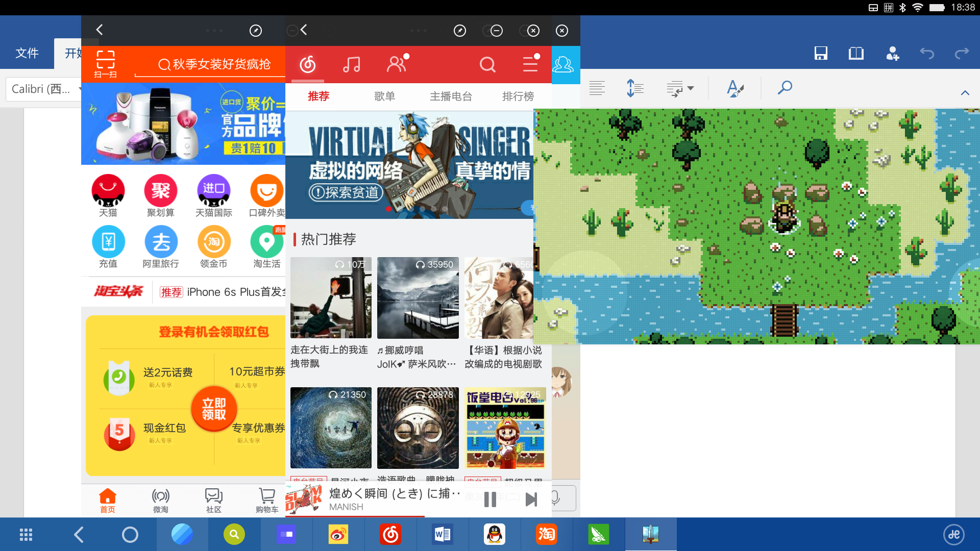Click the compass icon in music window title bar
Screen dimensions: 980x551
[460, 31]
